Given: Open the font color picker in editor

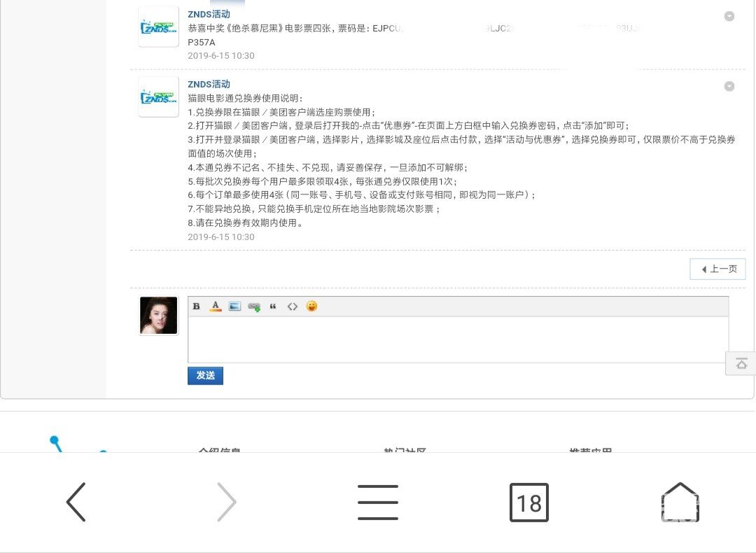Looking at the screenshot, I should click(x=216, y=306).
